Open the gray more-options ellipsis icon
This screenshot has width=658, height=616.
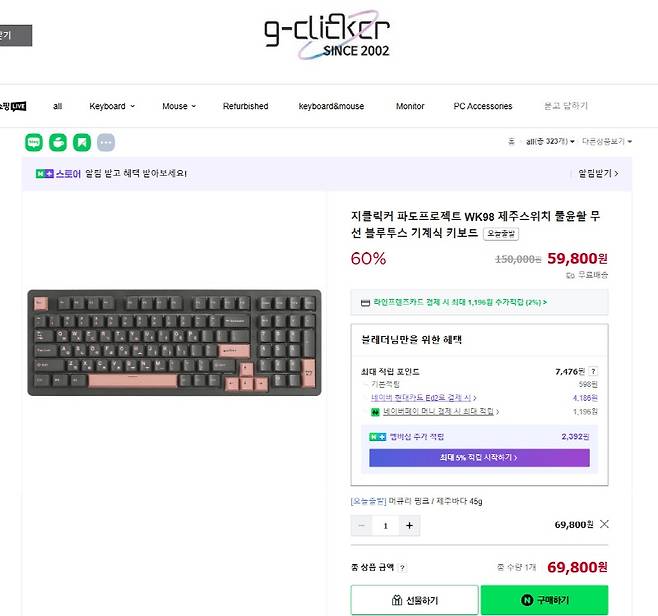[106, 142]
